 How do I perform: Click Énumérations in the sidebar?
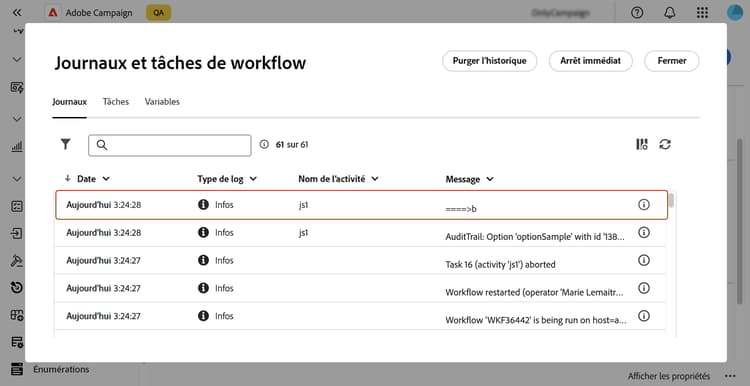(x=61, y=369)
